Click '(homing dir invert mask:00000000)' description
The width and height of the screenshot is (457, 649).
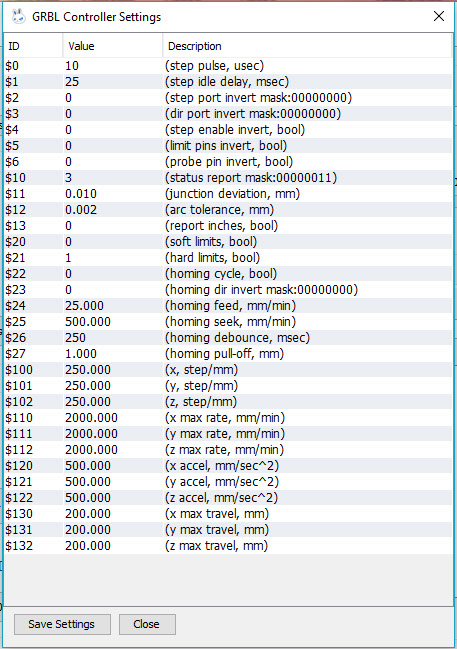click(261, 290)
